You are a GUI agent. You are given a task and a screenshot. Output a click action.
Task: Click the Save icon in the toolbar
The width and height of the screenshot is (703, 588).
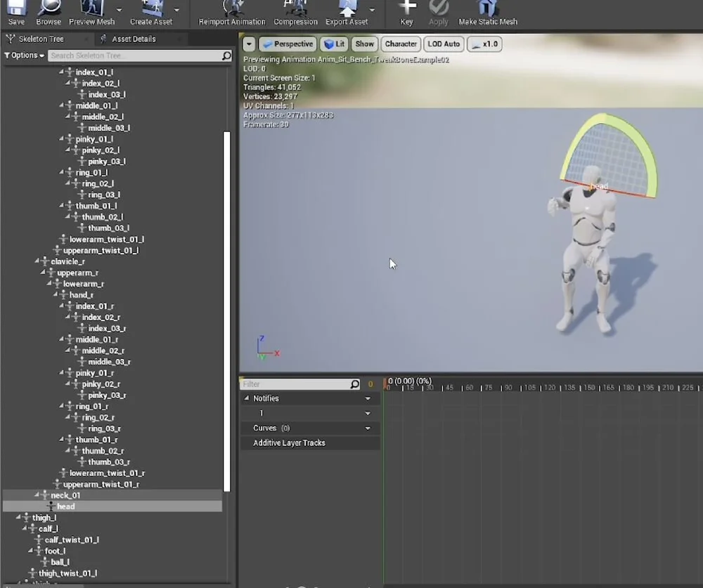pyautogui.click(x=15, y=12)
